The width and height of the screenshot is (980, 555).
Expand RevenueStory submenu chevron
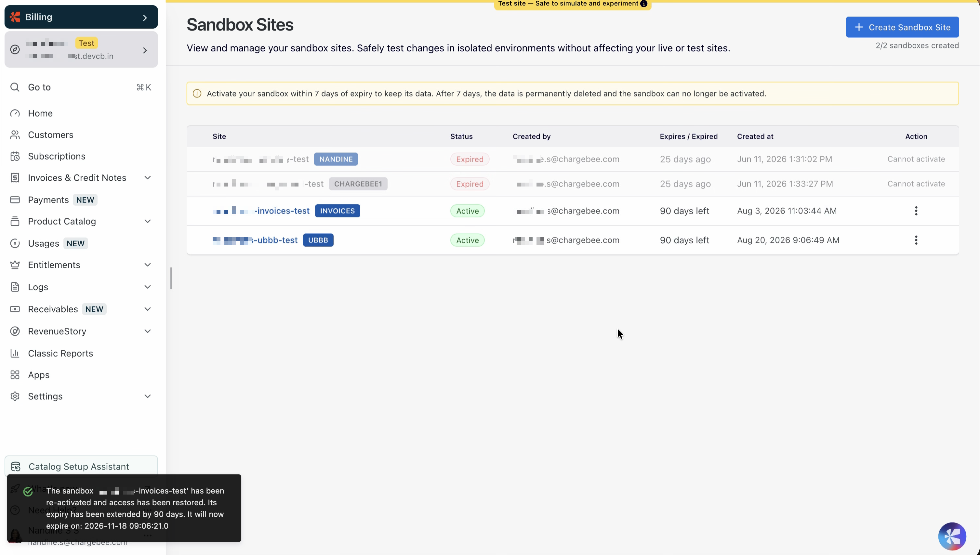(148, 331)
